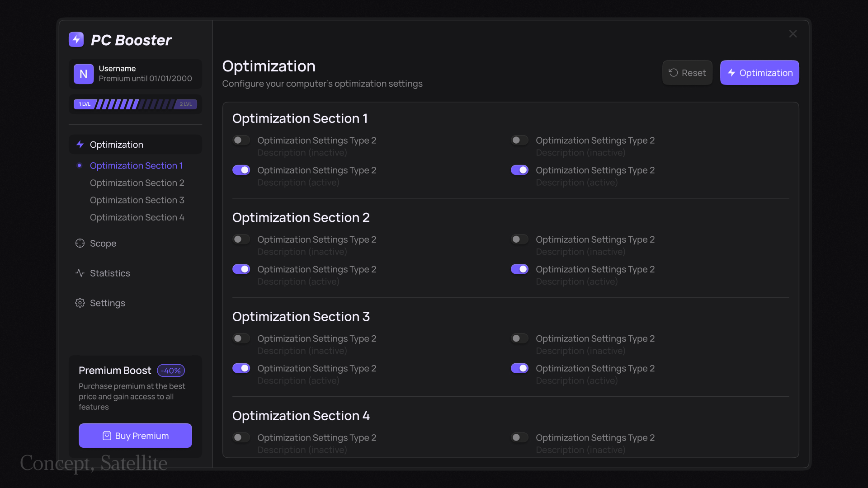The width and height of the screenshot is (868, 488).
Task: Click the circular arrow icon on Reset
Action: click(673, 73)
